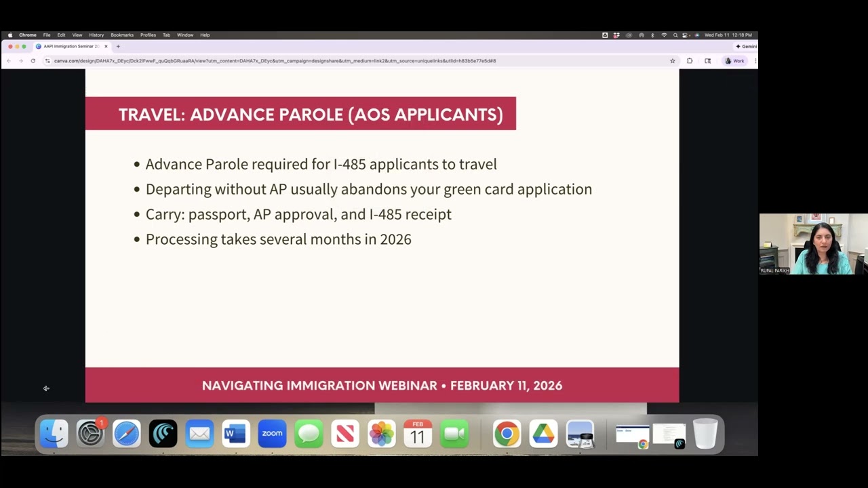Open a new browser tab
Viewport: 868px width, 488px height.
[118, 47]
